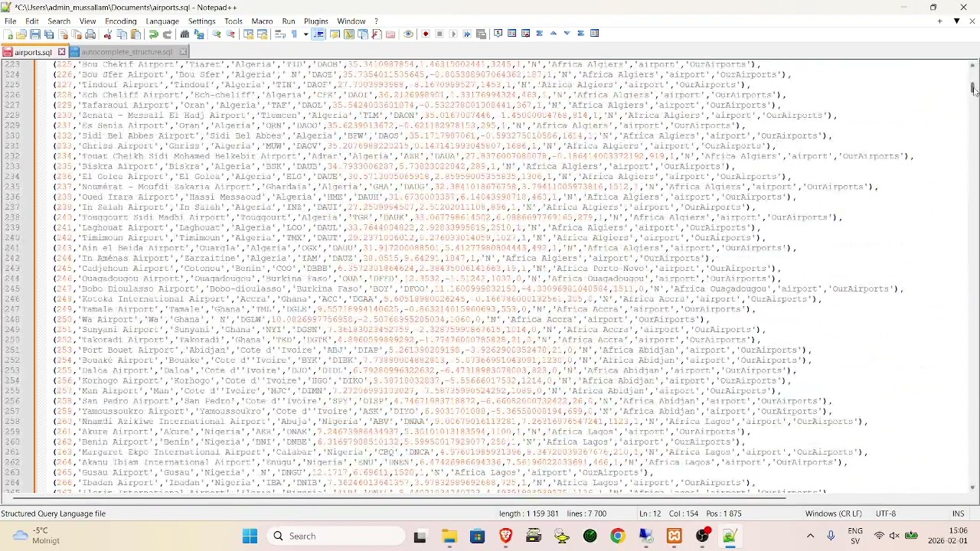980x551 pixels.
Task: Click the Replace toolbar icon
Action: pos(199,34)
